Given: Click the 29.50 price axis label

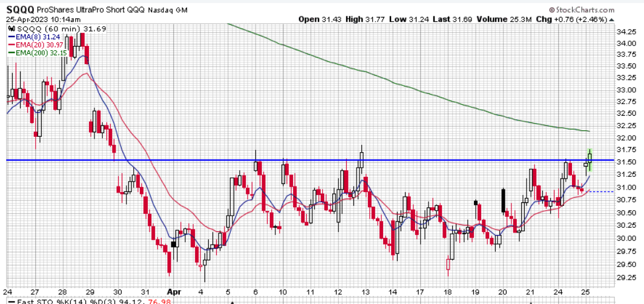Looking at the screenshot, I should [625, 265].
